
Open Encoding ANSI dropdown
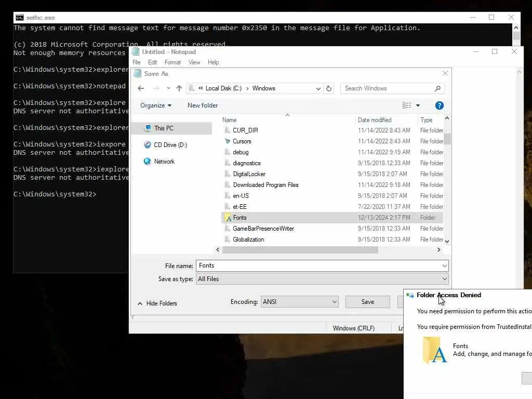pos(300,302)
